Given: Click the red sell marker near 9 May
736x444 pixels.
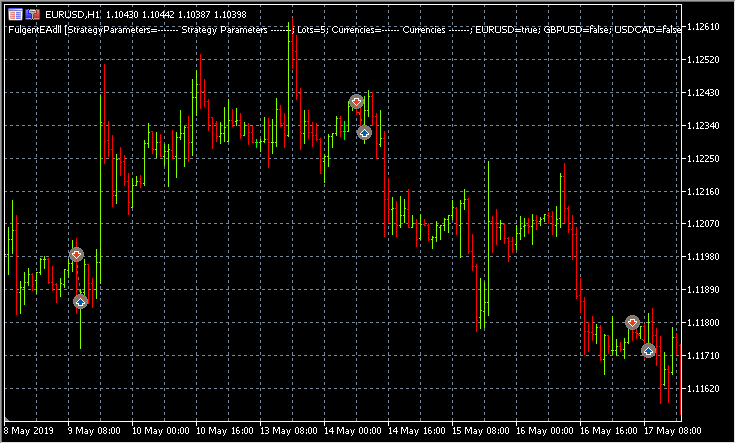Looking at the screenshot, I should point(76,254).
